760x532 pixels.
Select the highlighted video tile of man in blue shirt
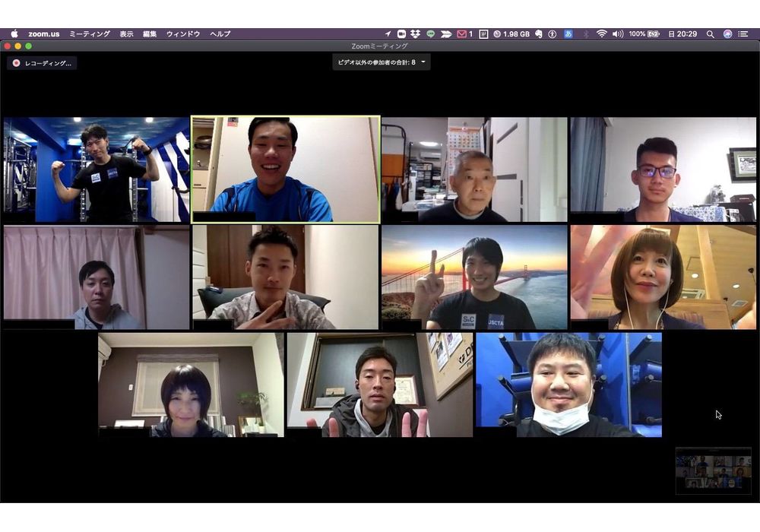[x=285, y=169]
